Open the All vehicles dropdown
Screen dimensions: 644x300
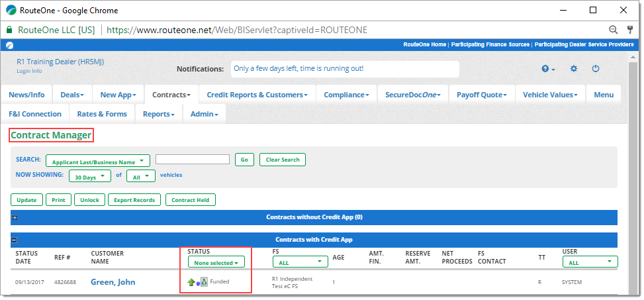(x=141, y=177)
